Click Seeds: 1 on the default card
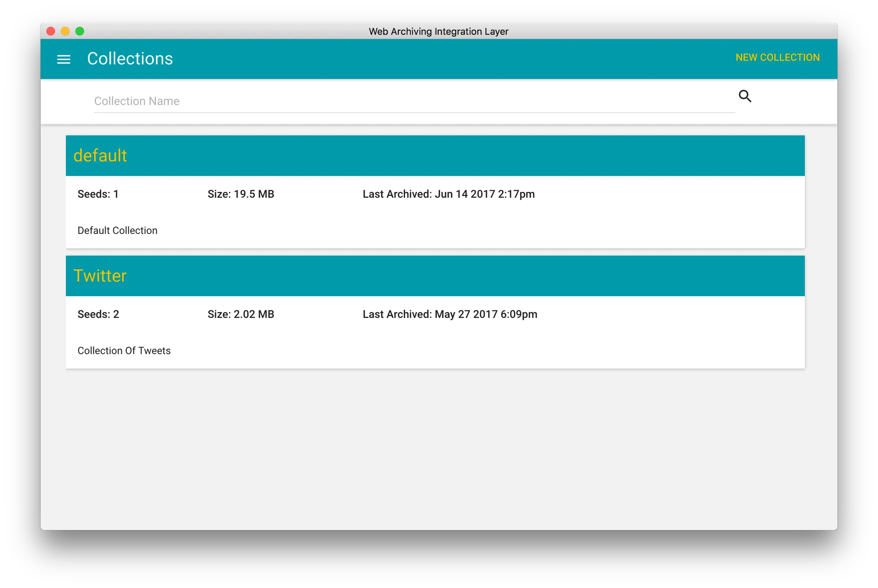This screenshot has height=588, width=878. (x=98, y=194)
